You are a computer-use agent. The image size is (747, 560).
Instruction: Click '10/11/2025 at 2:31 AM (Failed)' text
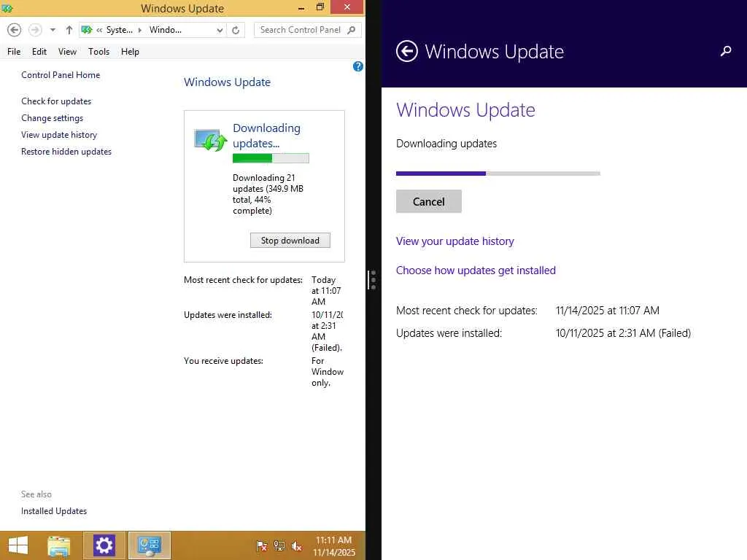tap(623, 333)
